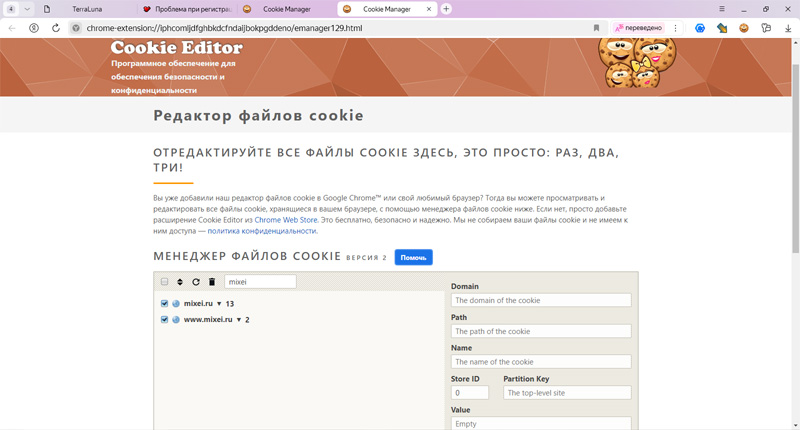Focus the Name input field
Image resolution: width=800 pixels, height=430 pixels.
click(x=541, y=362)
